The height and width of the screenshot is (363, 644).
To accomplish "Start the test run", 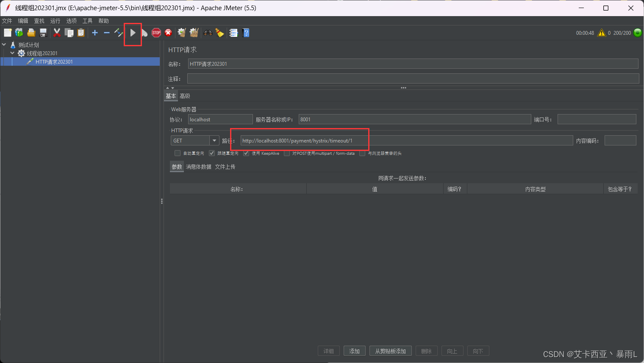I will pos(133,33).
